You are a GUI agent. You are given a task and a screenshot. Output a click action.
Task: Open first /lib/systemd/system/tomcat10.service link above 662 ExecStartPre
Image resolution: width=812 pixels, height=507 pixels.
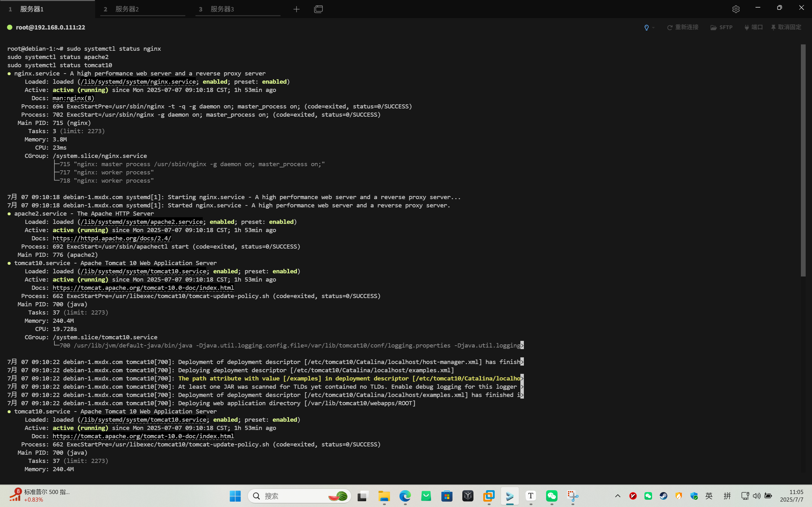(x=143, y=271)
